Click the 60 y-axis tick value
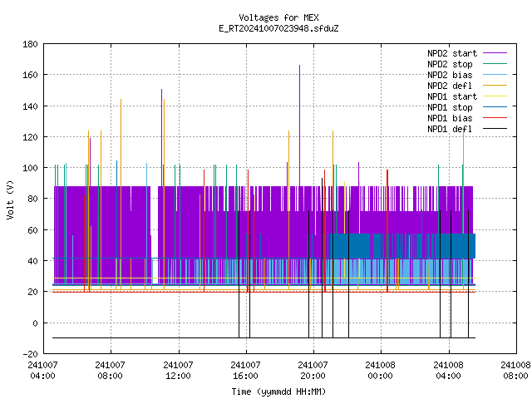532x399 pixels. coord(32,230)
